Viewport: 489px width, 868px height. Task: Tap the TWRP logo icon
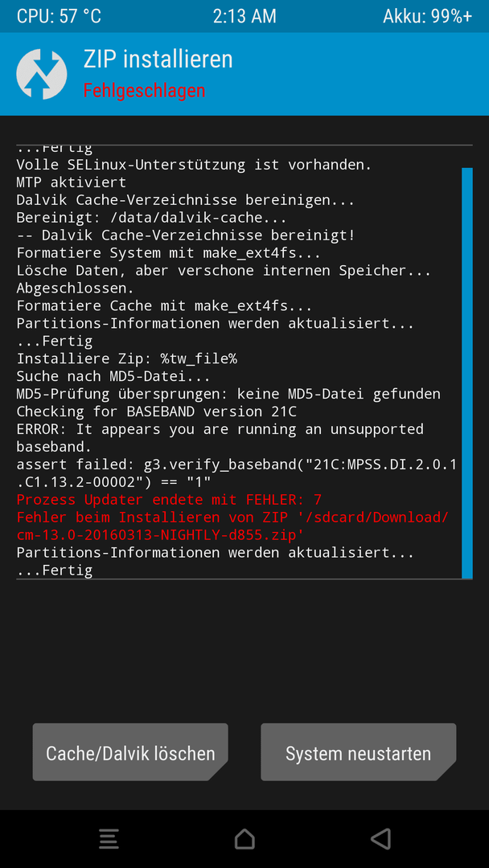42,74
